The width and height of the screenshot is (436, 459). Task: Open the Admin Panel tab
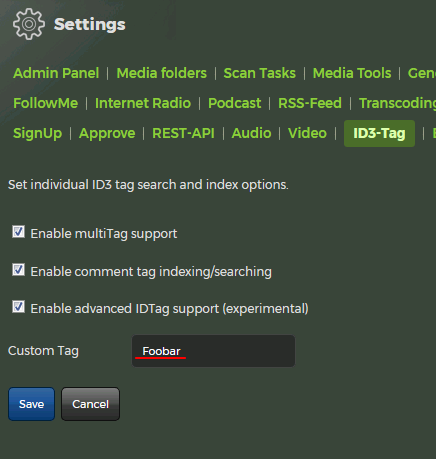click(56, 73)
